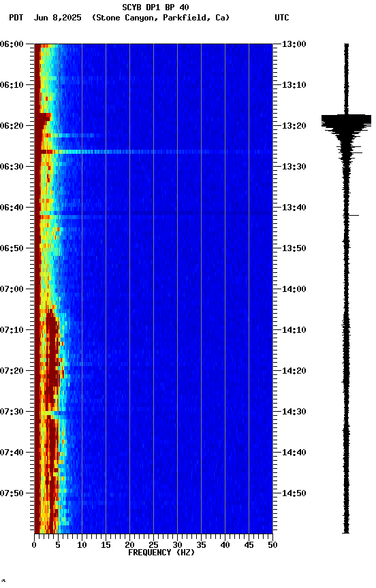Viewport: 376px width, 588px height.
Task: Click the '13:10' UTC time label
Action: pos(294,85)
